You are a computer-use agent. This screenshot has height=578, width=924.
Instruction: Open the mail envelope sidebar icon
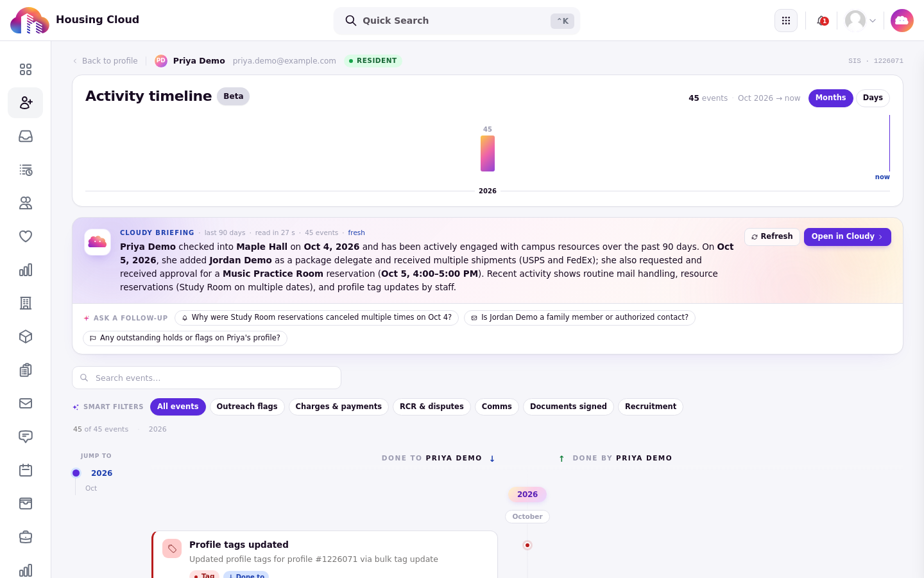(x=26, y=403)
